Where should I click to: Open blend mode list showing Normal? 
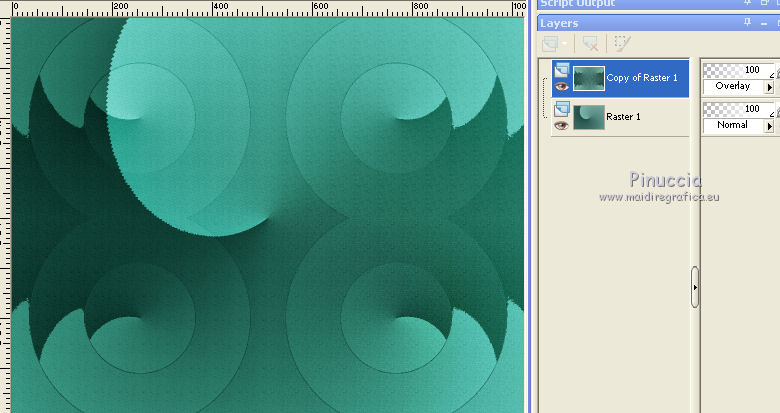tap(769, 126)
